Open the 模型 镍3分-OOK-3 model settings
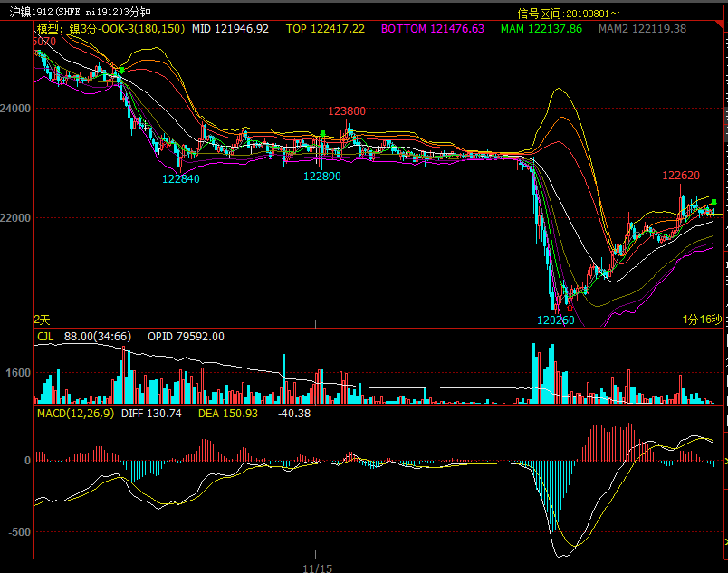Screen dimensions: 728x573 110,29
